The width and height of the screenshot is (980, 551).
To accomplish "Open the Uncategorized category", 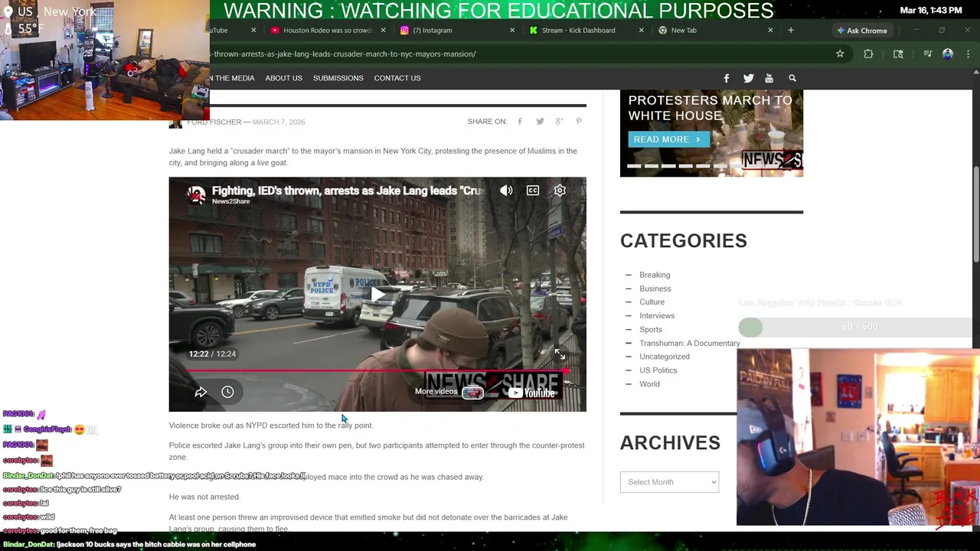I will tap(665, 357).
